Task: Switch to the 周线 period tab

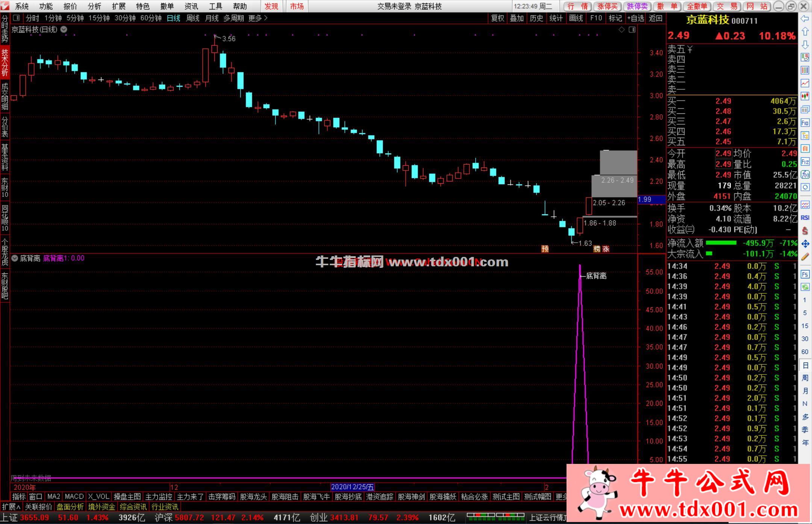Action: pos(192,18)
